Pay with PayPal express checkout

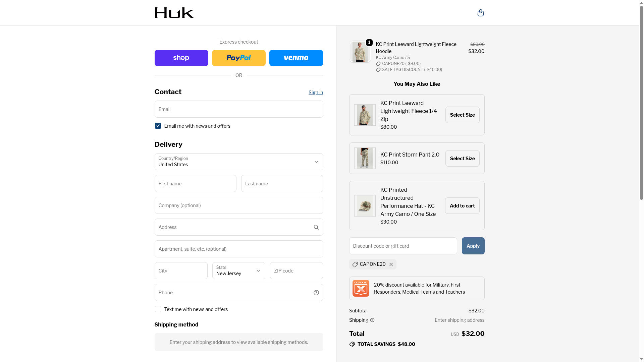pos(239,58)
